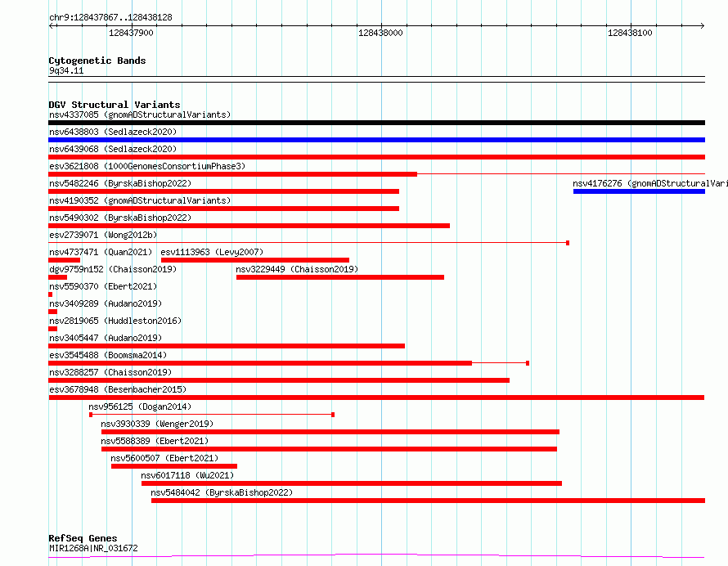The width and height of the screenshot is (728, 566).
Task: Open nsv5590370 (Ebert2021) variant label
Action: click(x=103, y=286)
